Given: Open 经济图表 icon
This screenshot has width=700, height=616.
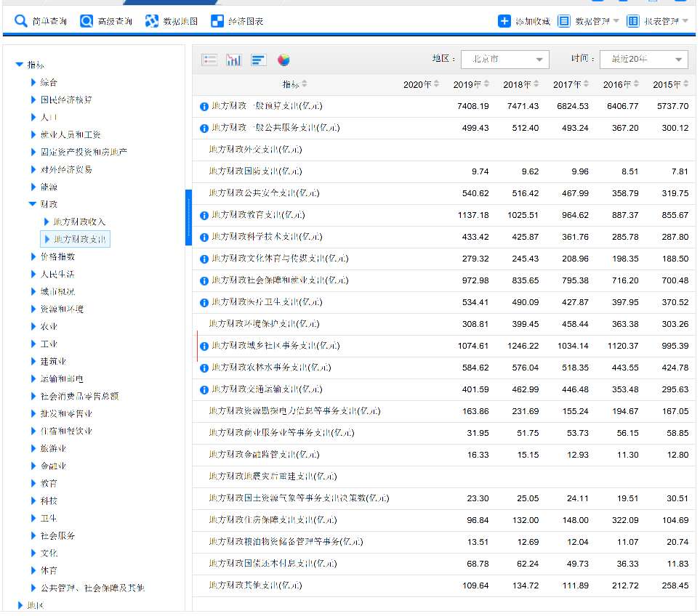Looking at the screenshot, I should coord(217,21).
